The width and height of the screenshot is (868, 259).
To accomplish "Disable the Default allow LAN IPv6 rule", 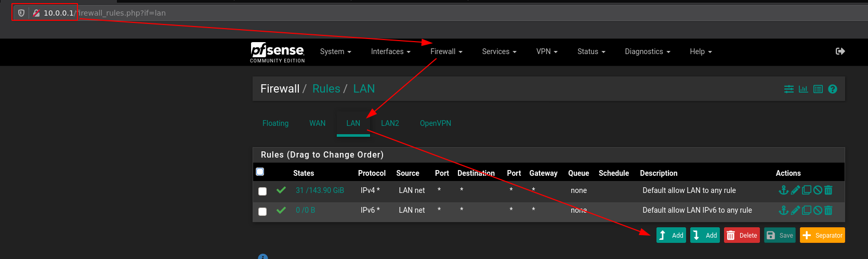I will [818, 210].
